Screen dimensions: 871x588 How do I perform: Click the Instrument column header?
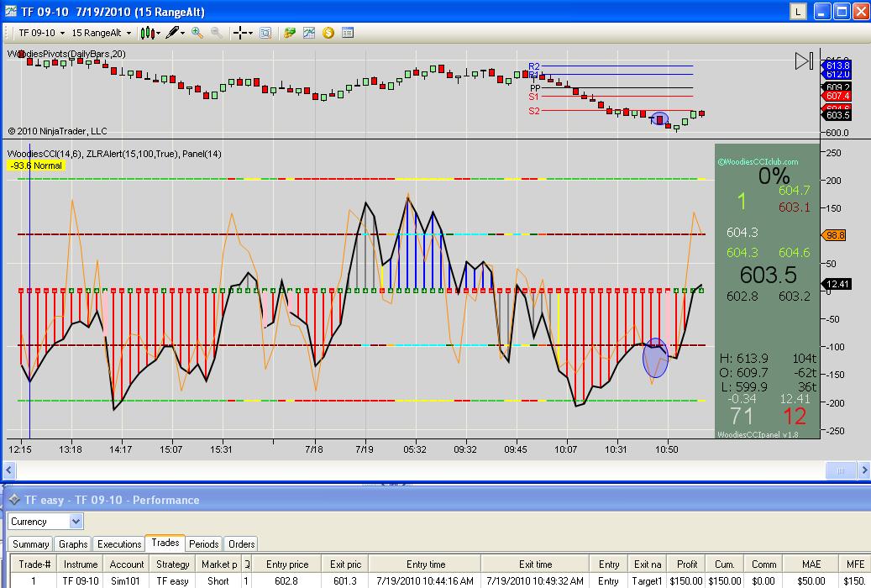pos(81,564)
